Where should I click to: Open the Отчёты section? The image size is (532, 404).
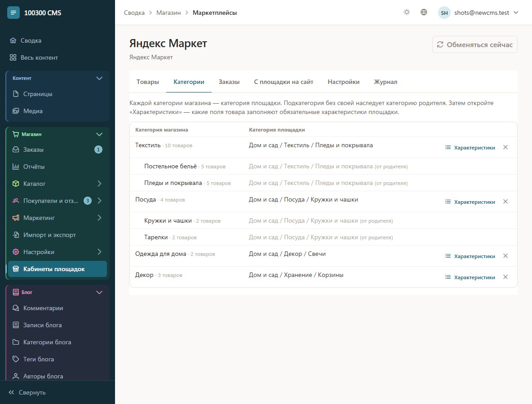point(58,167)
